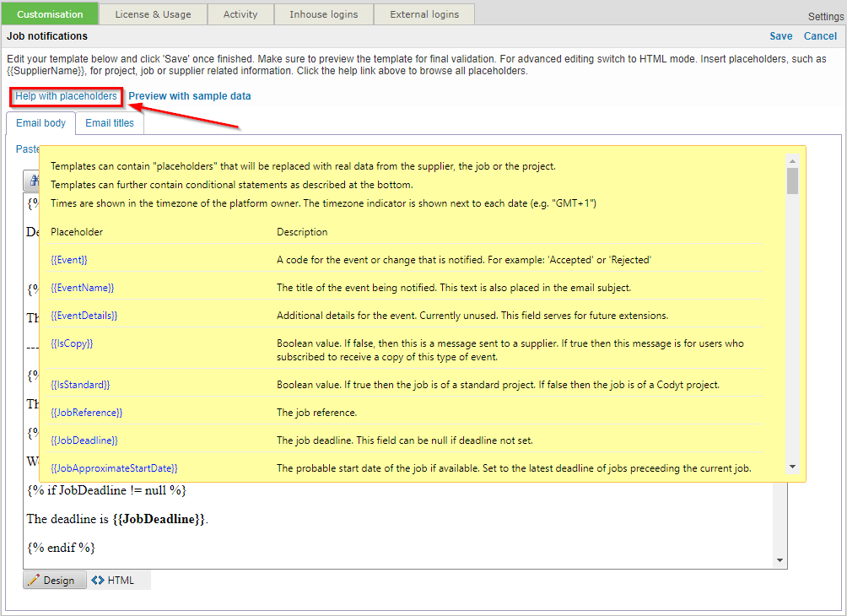This screenshot has height=616, width=847.
Task: Switch to the License & Usage tab
Action: point(153,14)
